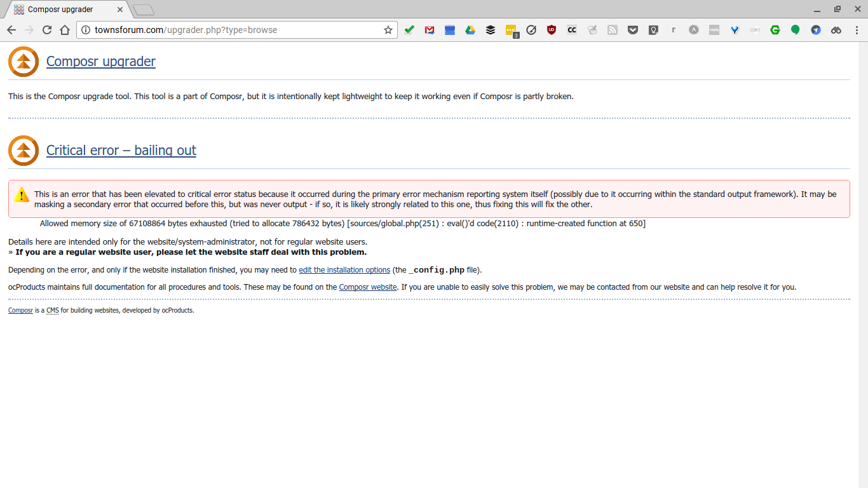
Task: Open the Chrome three-dot menu
Action: pyautogui.click(x=856, y=30)
